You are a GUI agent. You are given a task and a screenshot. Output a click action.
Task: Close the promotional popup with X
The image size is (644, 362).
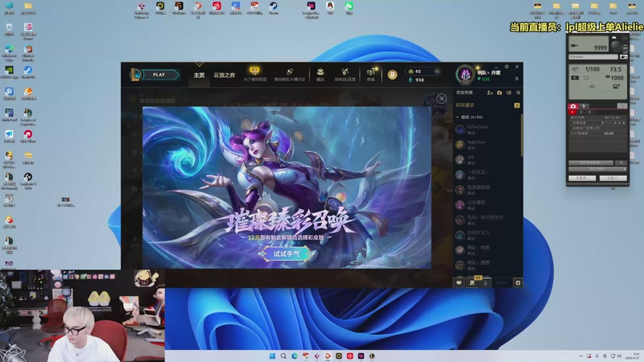(441, 98)
